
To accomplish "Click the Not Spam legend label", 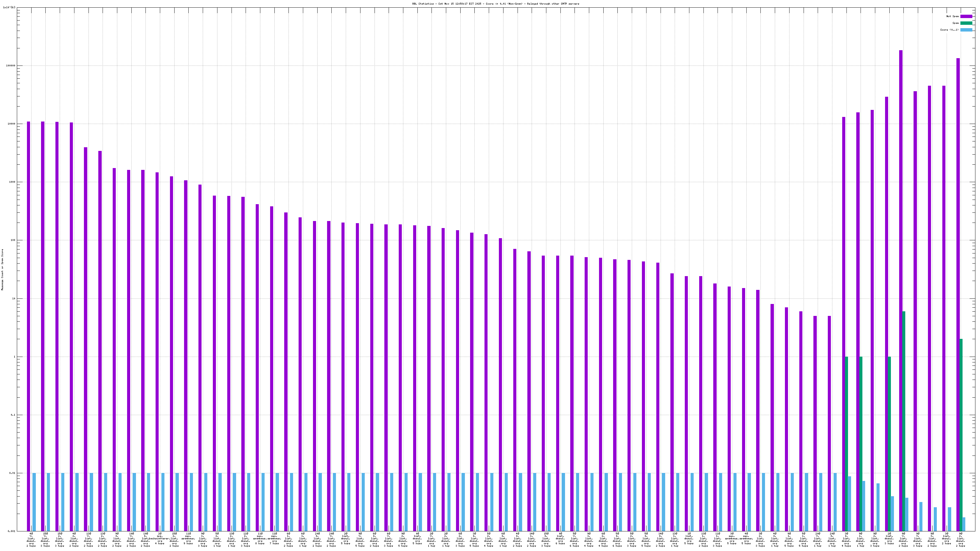I will point(953,16).
